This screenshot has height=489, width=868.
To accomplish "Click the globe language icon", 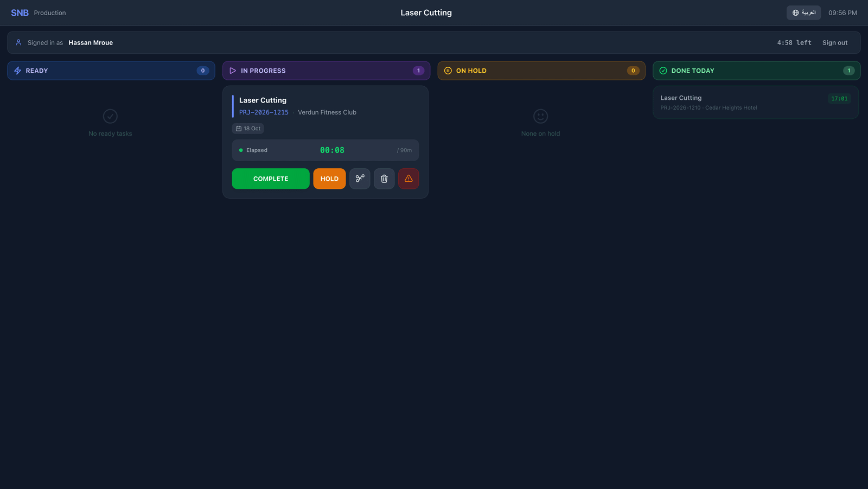I will click(x=795, y=12).
